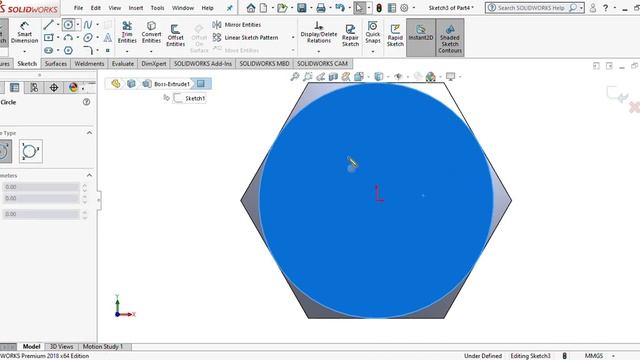Open the Insert menu
640x360 pixels.
point(136,8)
